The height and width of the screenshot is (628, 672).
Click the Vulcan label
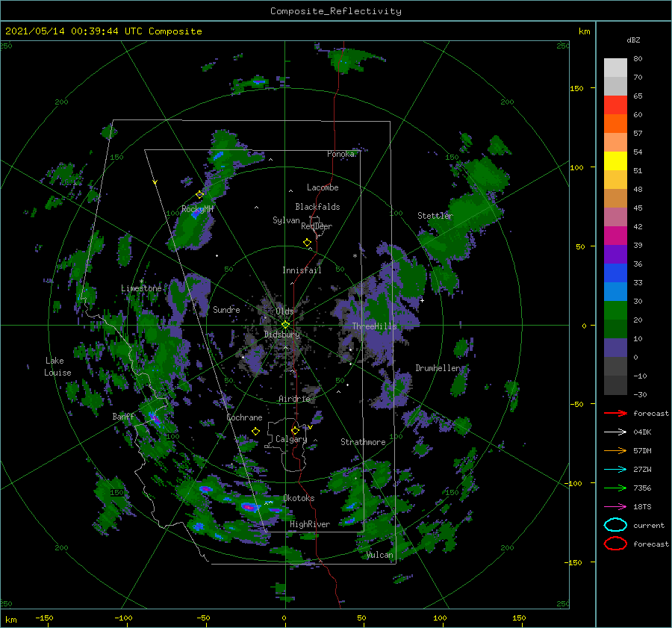[380, 555]
